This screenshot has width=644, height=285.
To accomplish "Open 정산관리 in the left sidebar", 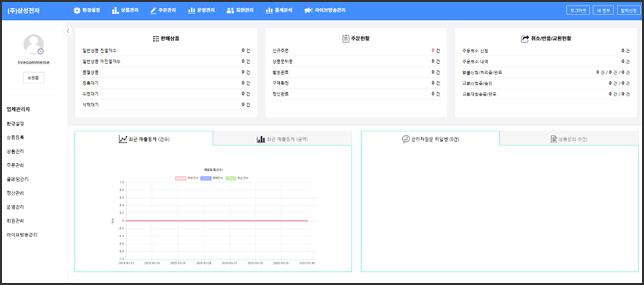I will coord(15,193).
